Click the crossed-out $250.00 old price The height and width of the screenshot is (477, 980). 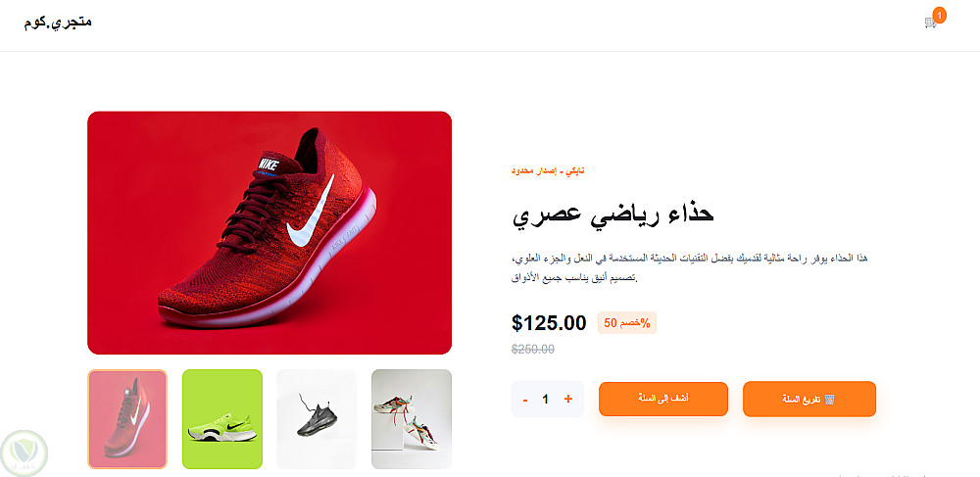[x=532, y=349]
